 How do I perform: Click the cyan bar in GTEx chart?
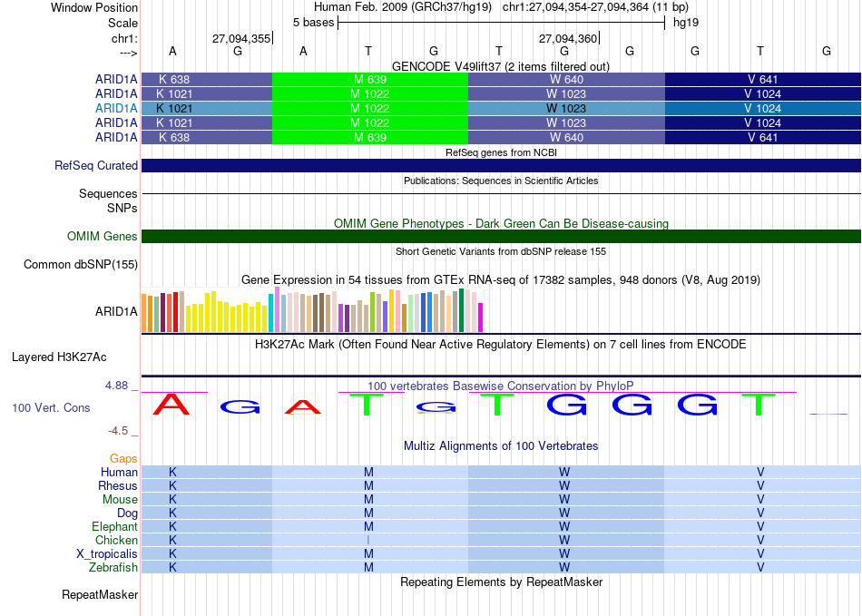271,313
